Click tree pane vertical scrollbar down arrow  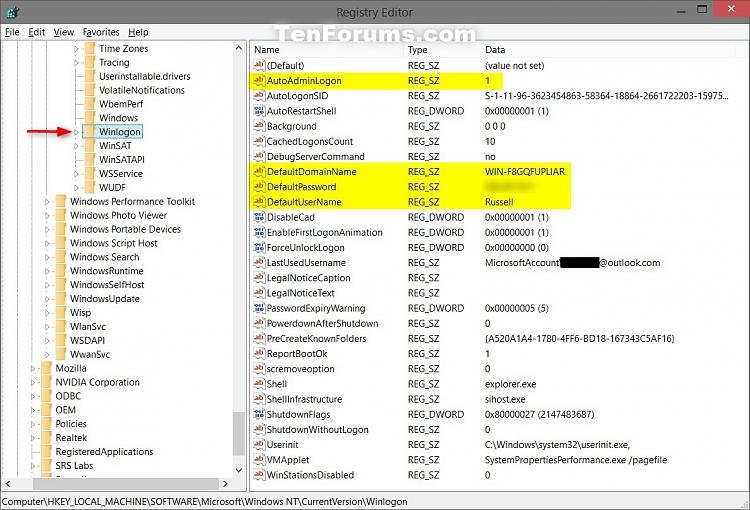(x=239, y=470)
